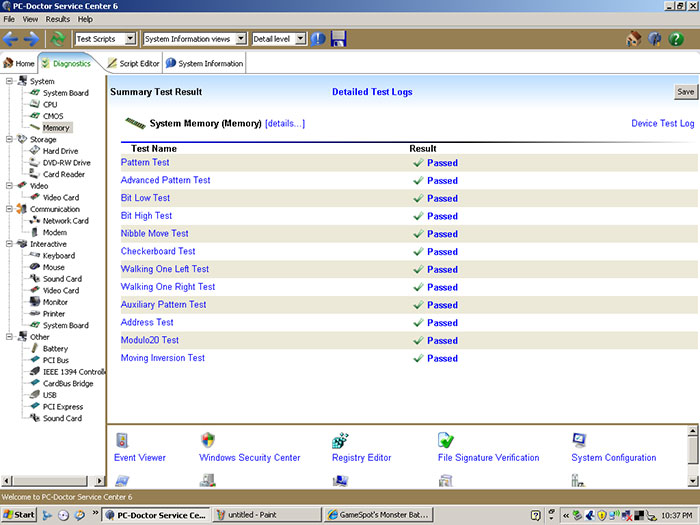The width and height of the screenshot is (700, 525).
Task: Click the Windows Start button
Action: click(x=18, y=515)
